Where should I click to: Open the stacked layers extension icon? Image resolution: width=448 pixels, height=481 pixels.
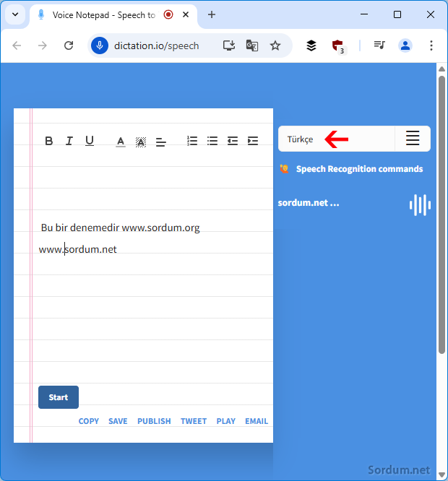[x=311, y=45]
